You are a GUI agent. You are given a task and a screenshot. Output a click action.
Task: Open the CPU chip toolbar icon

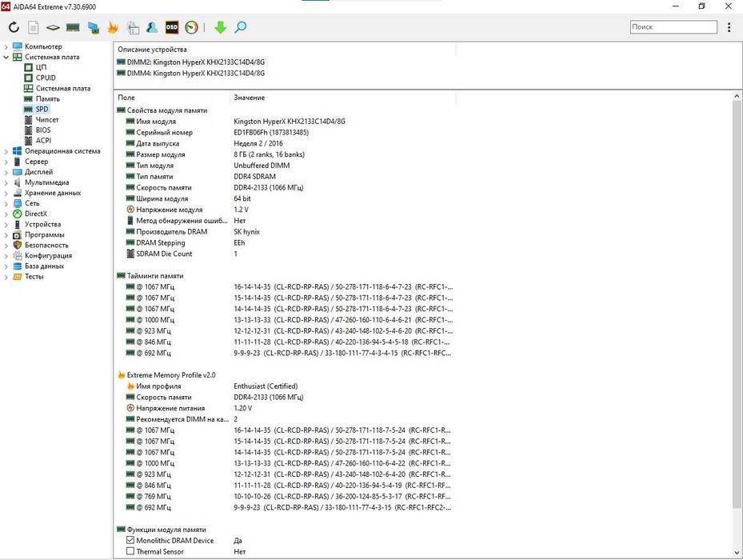(53, 27)
